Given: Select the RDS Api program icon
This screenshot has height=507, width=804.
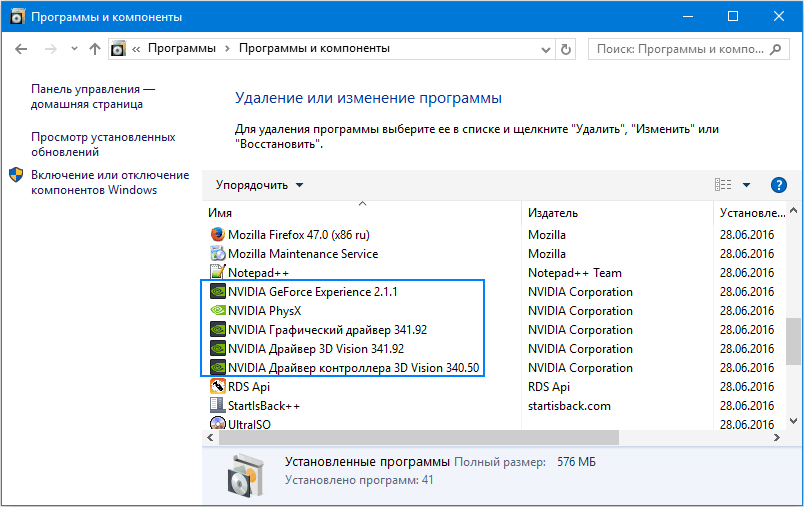Looking at the screenshot, I should point(218,387).
